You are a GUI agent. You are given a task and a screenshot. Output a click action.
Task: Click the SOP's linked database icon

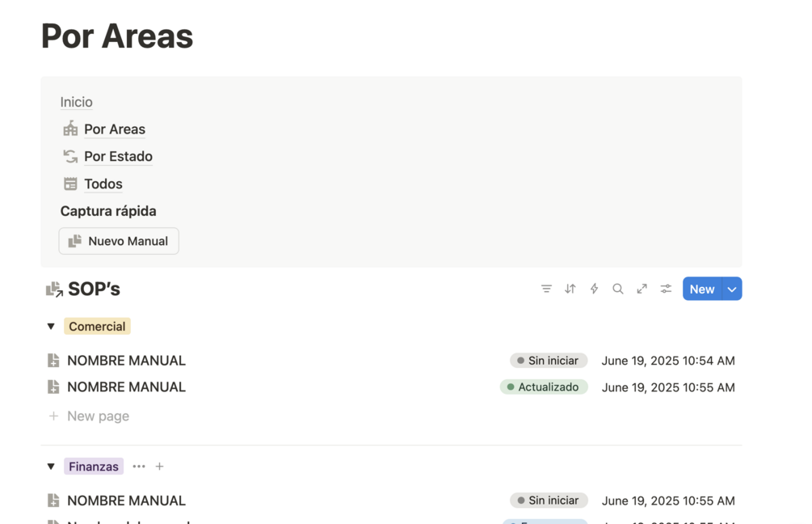(54, 289)
